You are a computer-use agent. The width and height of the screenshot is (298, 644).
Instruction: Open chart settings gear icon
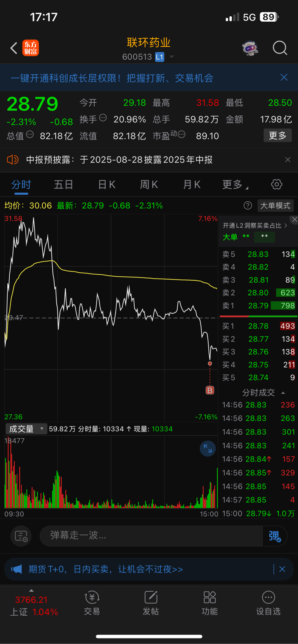[x=277, y=184]
